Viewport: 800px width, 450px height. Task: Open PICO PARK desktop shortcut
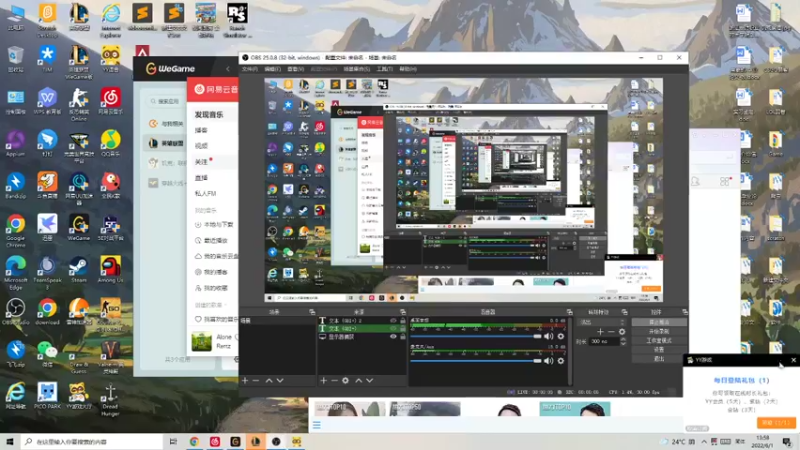(47, 396)
